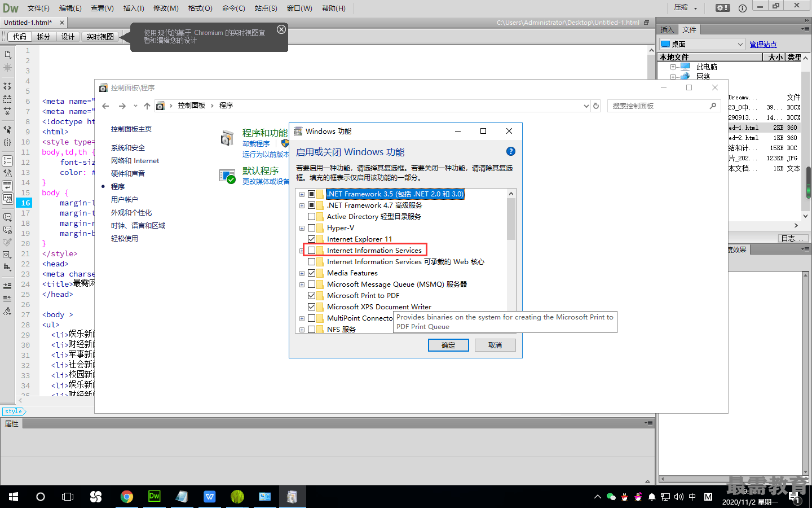Switch to the 设计 view tab
Image resolution: width=812 pixels, height=508 pixels.
[x=68, y=37]
